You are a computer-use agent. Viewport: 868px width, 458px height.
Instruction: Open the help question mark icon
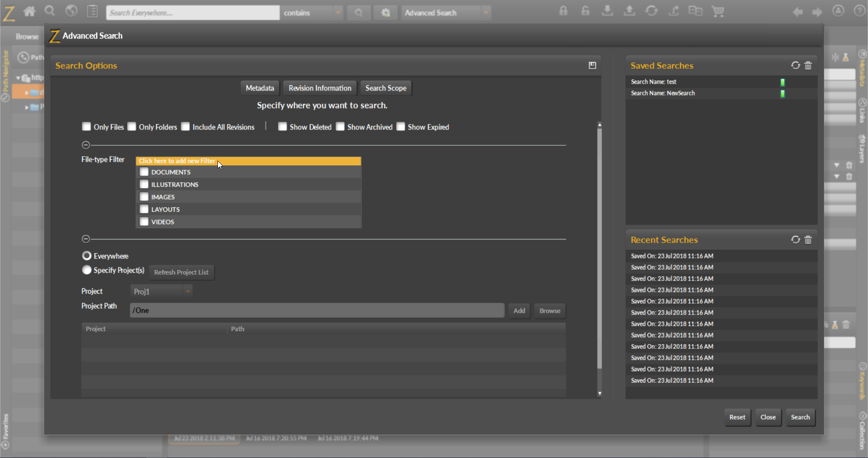tap(859, 11)
